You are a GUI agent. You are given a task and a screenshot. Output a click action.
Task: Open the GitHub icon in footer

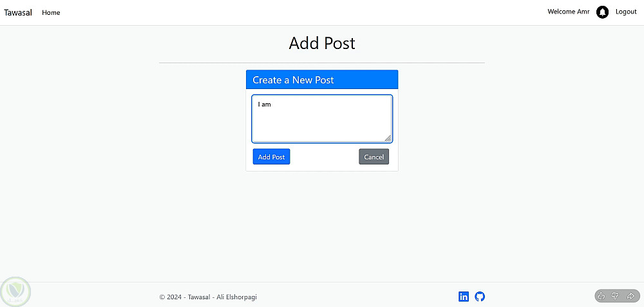(x=480, y=297)
